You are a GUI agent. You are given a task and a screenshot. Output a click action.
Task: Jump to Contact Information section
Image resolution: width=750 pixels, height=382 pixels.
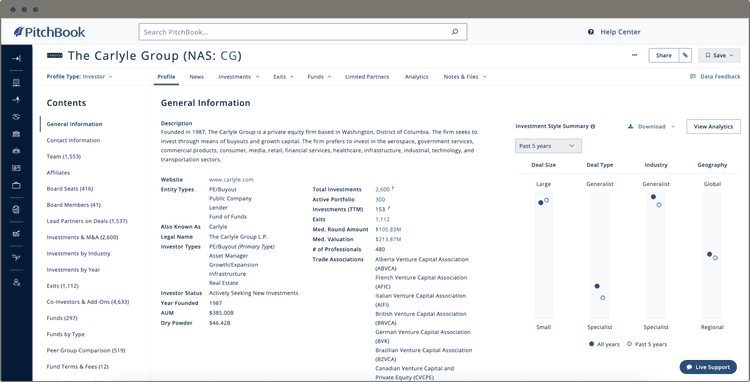point(73,140)
